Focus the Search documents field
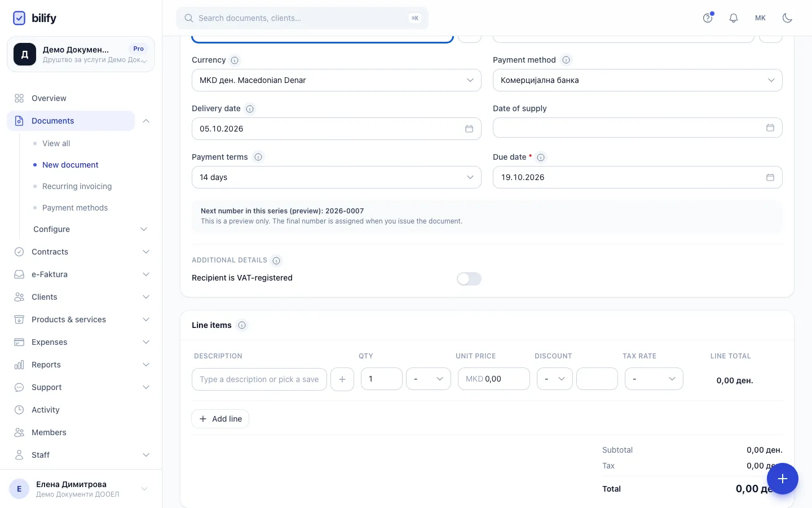 [x=302, y=18]
